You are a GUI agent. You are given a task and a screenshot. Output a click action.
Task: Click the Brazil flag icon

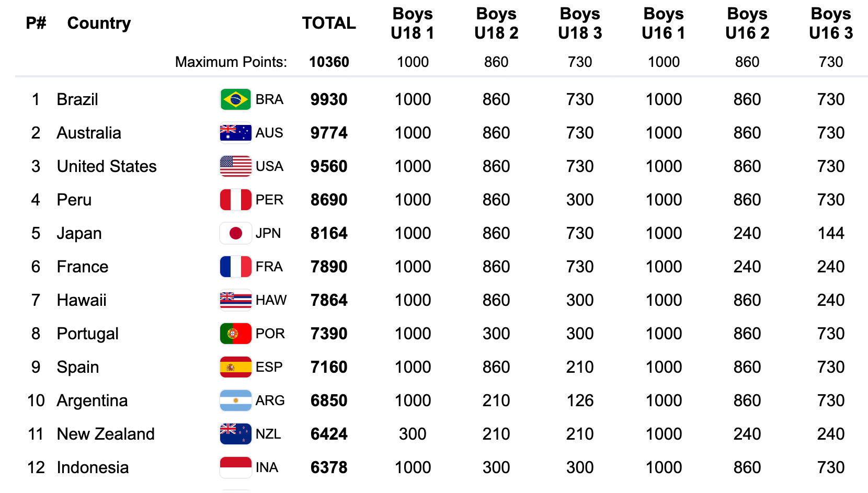235,99
